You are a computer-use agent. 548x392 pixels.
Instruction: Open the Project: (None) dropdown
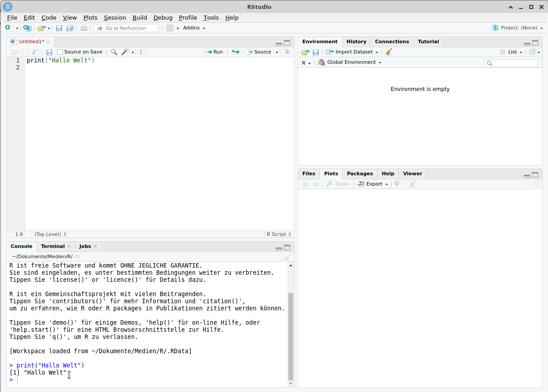tap(518, 28)
